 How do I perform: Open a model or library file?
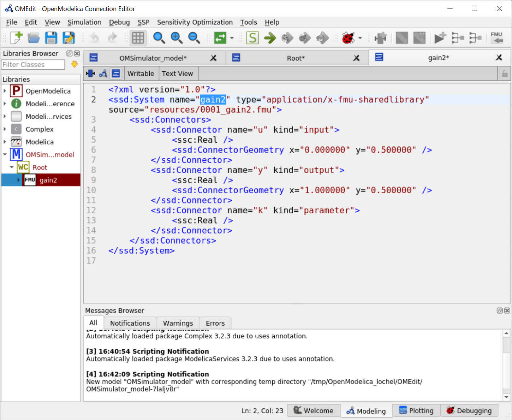click(34, 38)
